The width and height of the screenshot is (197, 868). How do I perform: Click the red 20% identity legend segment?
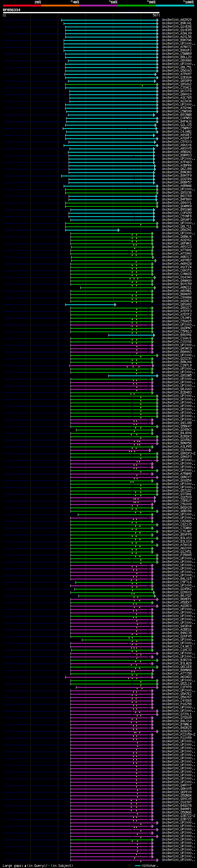22,6
